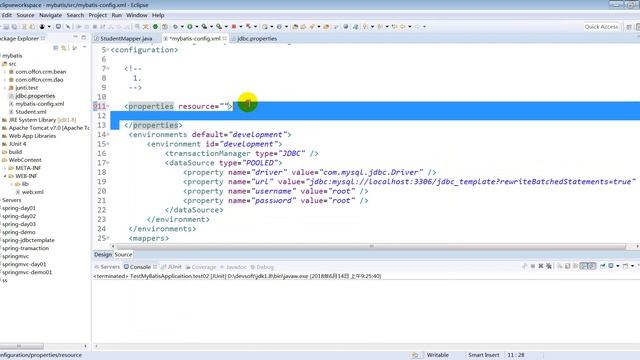
Task: Click Remove All Terminated Launches icon
Action: pos(549,266)
